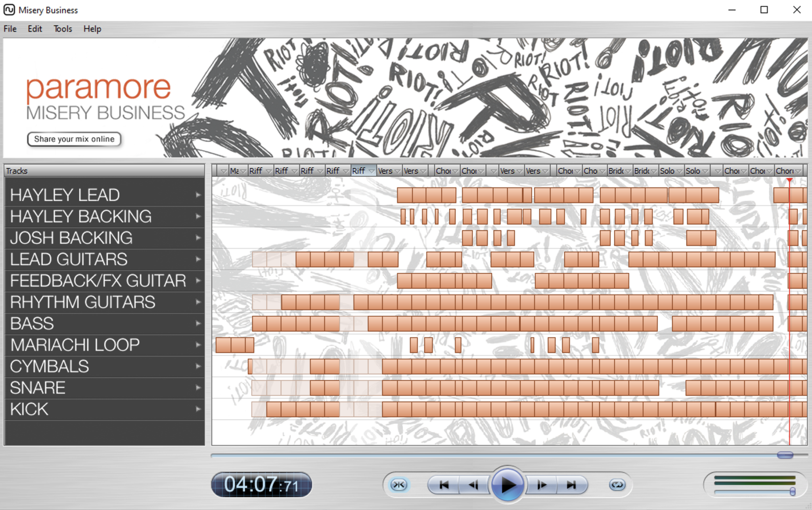Screen dimensions: 812x510
Task: Open the Edit menu
Action: (x=35, y=29)
